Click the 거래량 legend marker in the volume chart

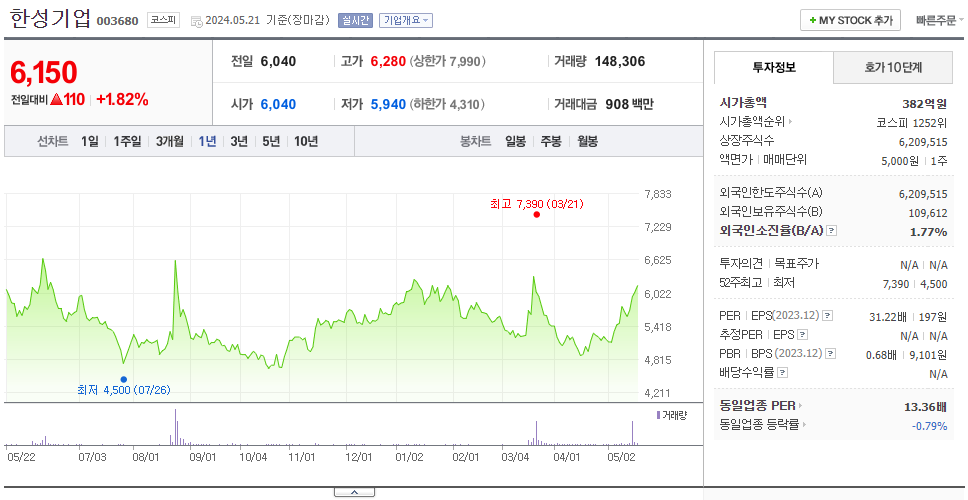click(x=659, y=415)
